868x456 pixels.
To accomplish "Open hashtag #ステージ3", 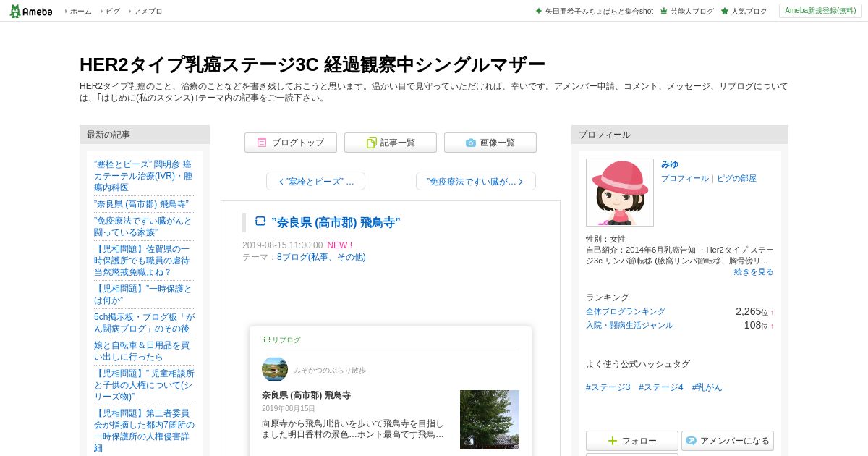I will coord(608,387).
